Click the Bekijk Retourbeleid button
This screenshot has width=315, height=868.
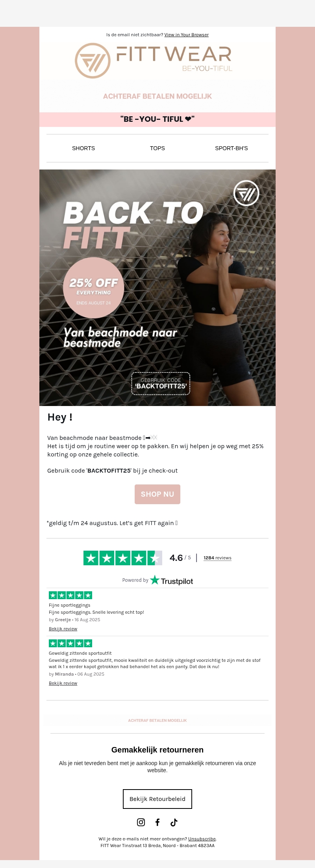point(157,799)
